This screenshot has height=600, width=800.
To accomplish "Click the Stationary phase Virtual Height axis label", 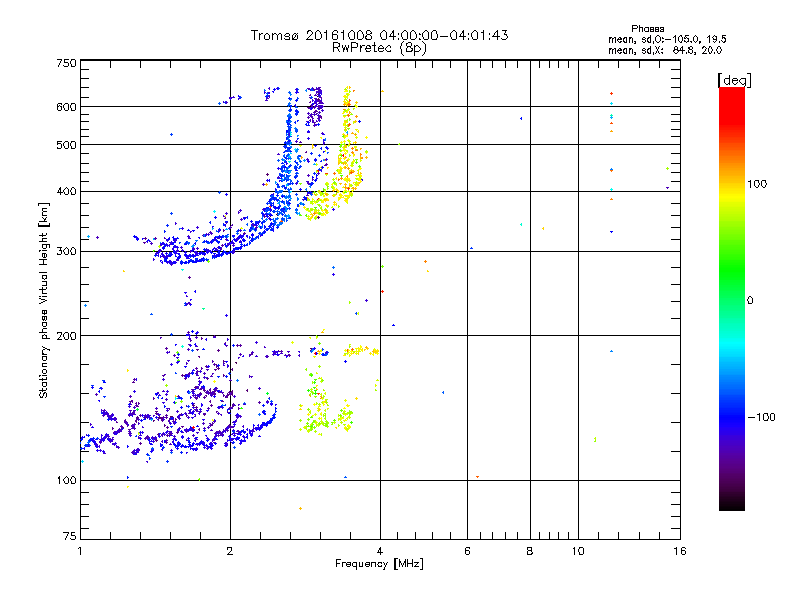I will coord(44,302).
